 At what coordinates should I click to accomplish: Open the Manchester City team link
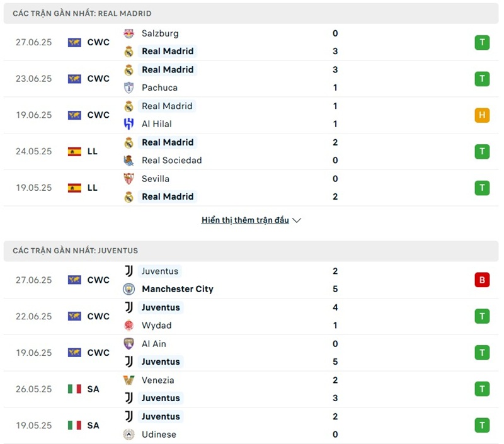pos(178,289)
